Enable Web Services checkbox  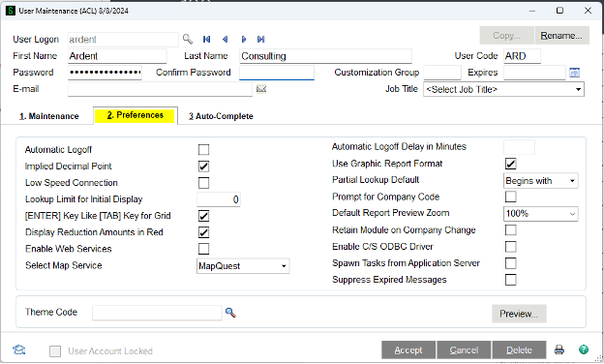[203, 249]
